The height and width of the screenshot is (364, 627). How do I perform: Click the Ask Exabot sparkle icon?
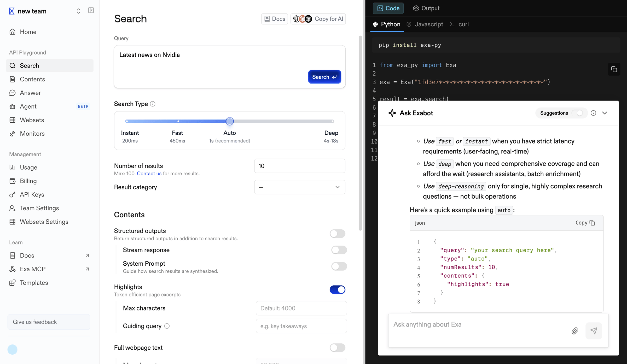pyautogui.click(x=392, y=113)
